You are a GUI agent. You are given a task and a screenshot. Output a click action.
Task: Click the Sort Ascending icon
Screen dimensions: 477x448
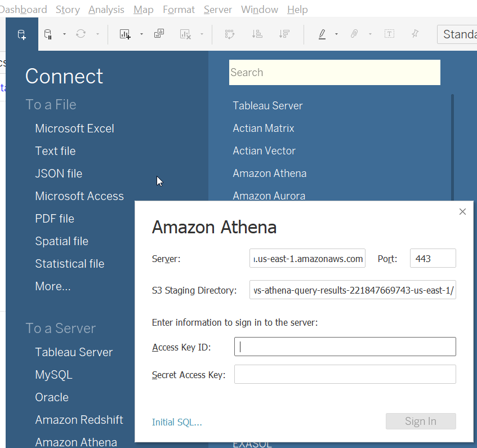click(257, 34)
